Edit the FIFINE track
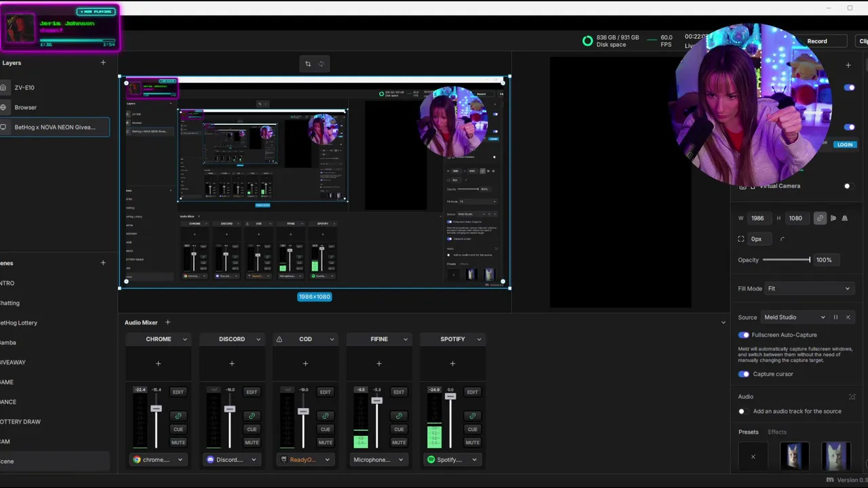The image size is (868, 488). coord(399,392)
